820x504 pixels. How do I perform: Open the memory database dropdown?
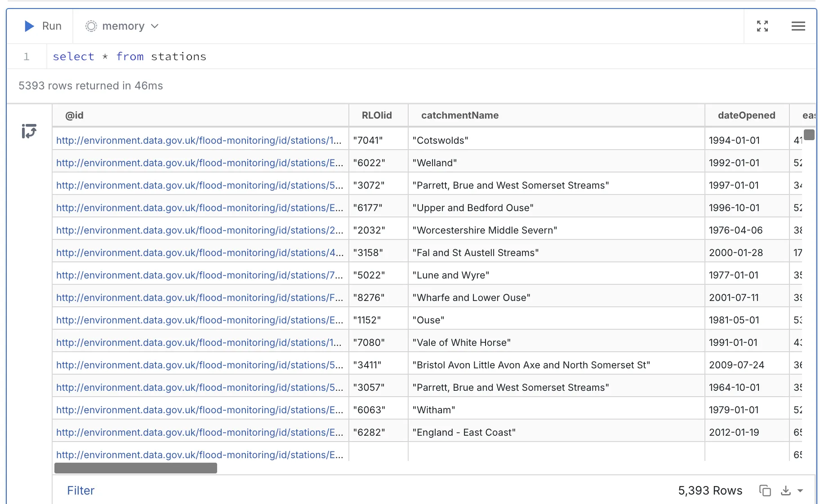[x=122, y=26]
